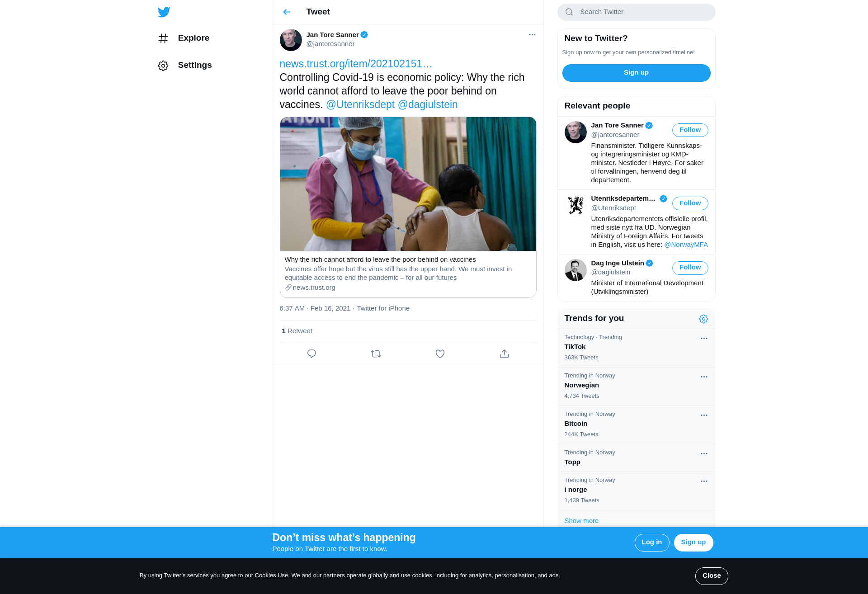Like the tweet with heart icon

pos(440,354)
